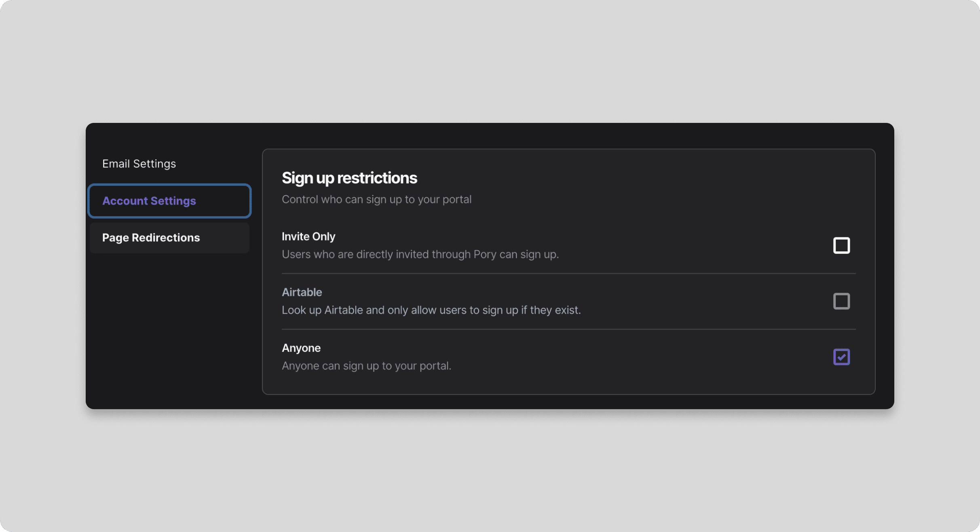
Task: Uncheck the Anyone checkbox
Action: pyautogui.click(x=841, y=357)
